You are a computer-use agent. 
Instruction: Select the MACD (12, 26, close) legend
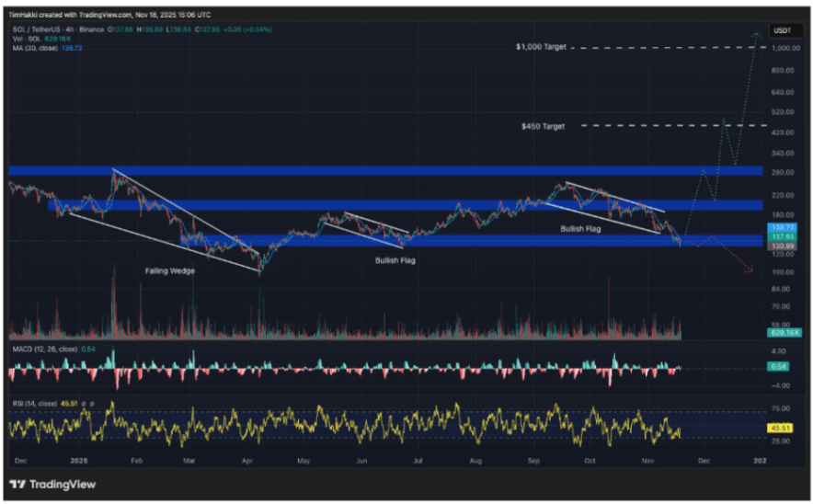(44, 349)
